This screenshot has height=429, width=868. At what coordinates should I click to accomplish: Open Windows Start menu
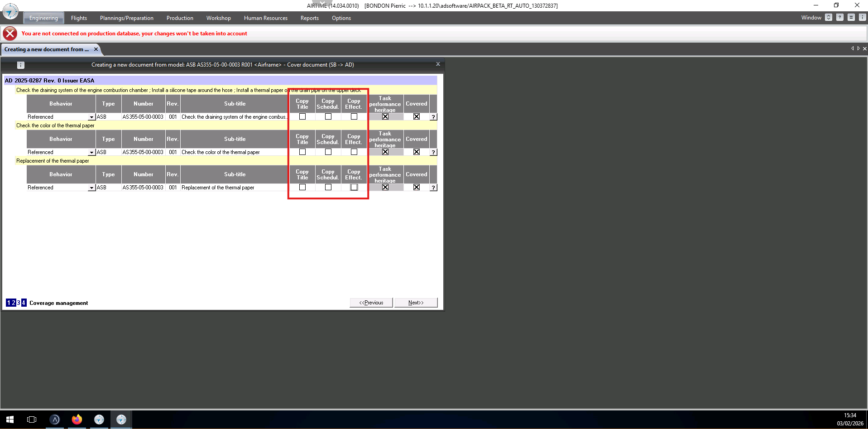point(10,419)
